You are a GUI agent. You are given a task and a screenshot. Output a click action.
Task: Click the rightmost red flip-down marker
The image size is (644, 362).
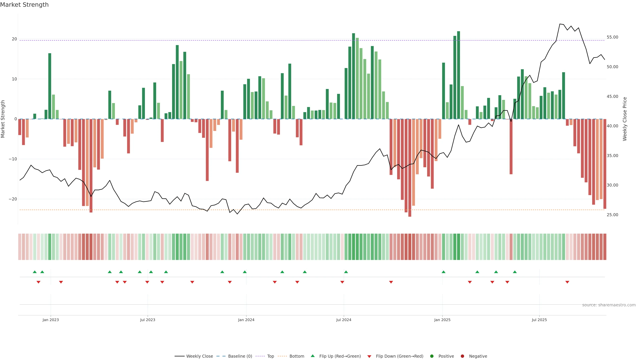pyautogui.click(x=567, y=282)
